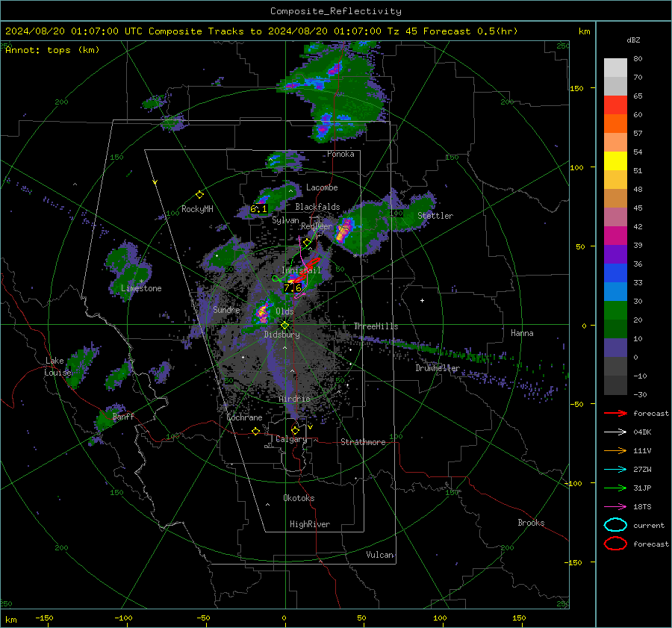The image size is (672, 628).
Task: Click the yellow diamond marker below RedDeer
Action: click(x=307, y=243)
